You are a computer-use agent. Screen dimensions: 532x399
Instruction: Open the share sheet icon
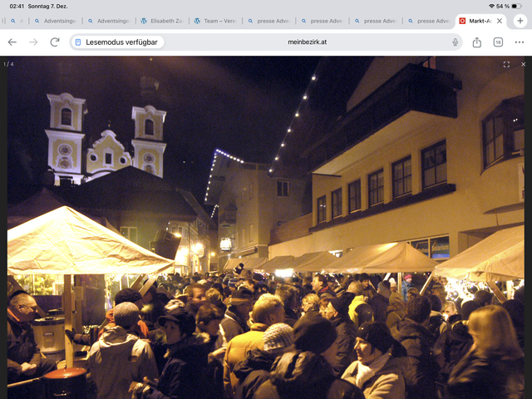point(477,42)
